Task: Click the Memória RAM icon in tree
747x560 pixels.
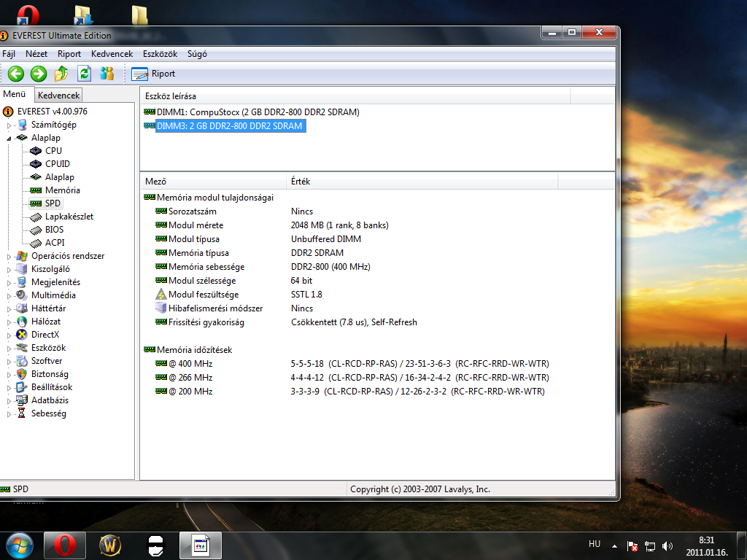Action: click(x=36, y=190)
